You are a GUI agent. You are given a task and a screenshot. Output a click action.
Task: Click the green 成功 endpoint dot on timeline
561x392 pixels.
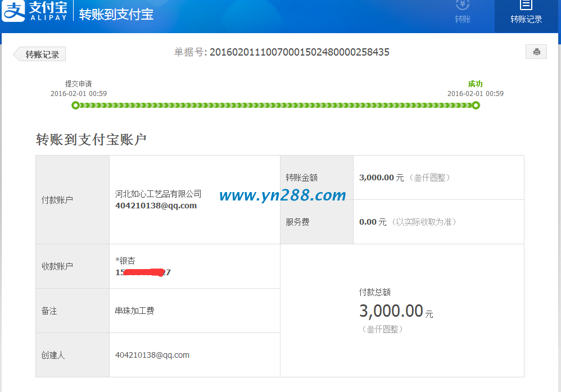click(476, 105)
